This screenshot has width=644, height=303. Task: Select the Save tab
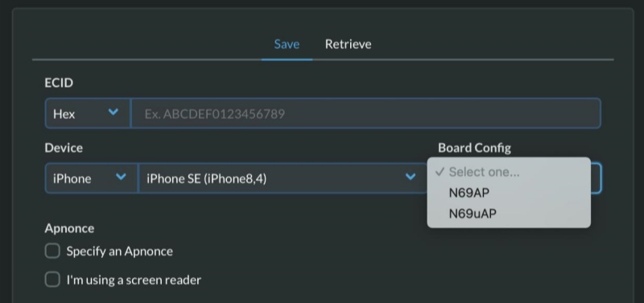coord(287,44)
